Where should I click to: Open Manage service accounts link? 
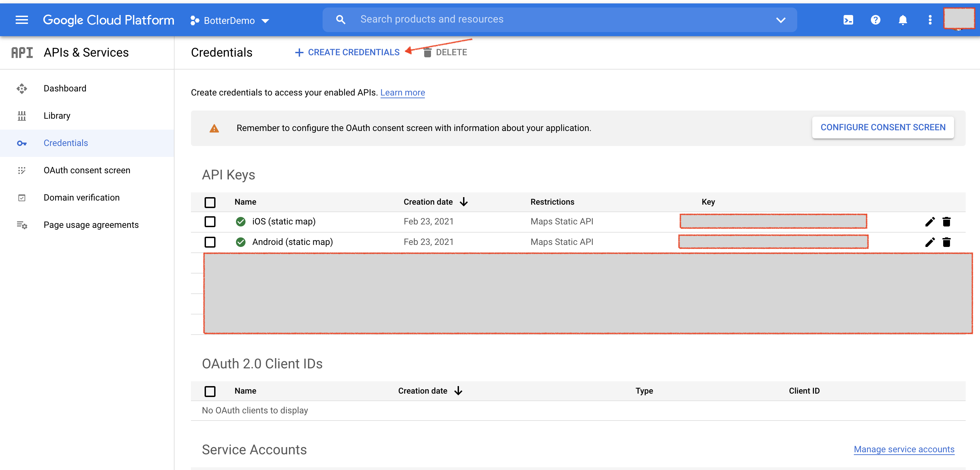click(904, 449)
